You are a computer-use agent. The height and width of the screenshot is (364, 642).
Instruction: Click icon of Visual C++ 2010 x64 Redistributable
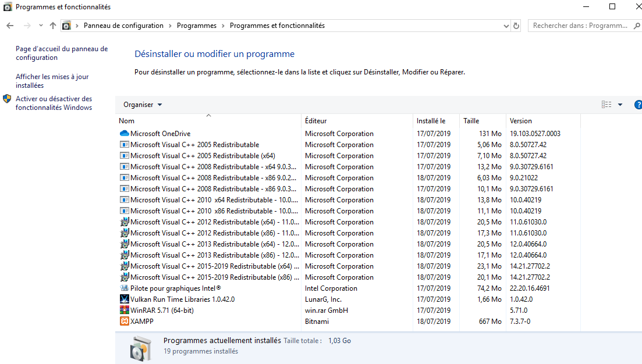point(125,199)
